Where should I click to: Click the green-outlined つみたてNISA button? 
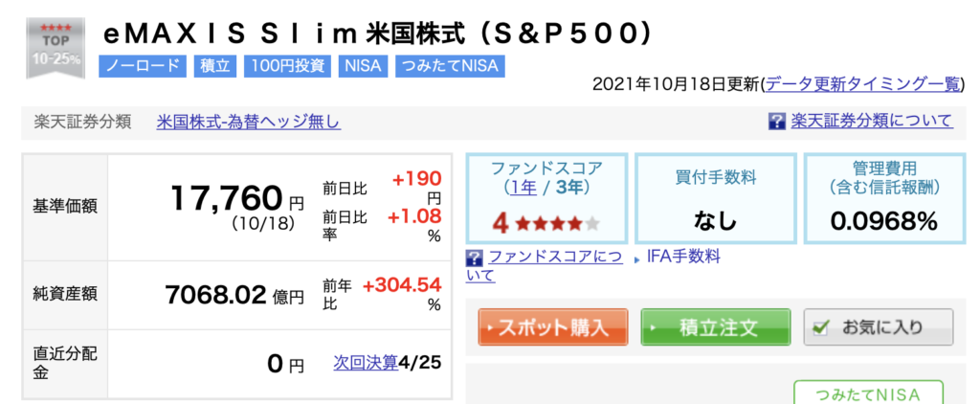(868, 394)
